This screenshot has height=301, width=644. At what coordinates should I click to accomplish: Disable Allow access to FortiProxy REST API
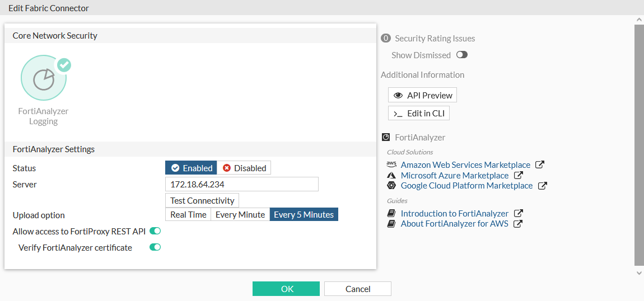point(155,231)
